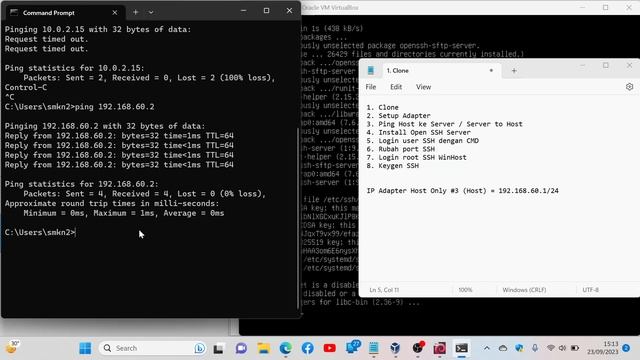Open File Explorer from the taskbar
The width and height of the screenshot is (640, 360).
(x=263, y=349)
